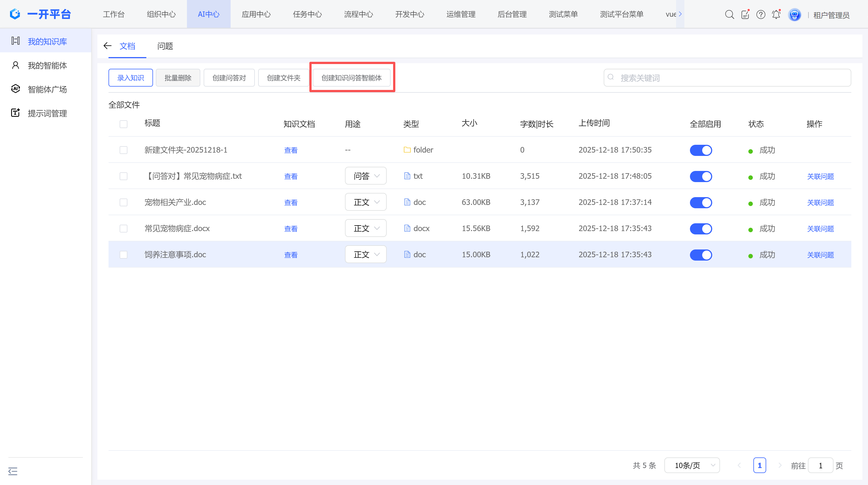Switch to the 问题 tab

tap(165, 46)
